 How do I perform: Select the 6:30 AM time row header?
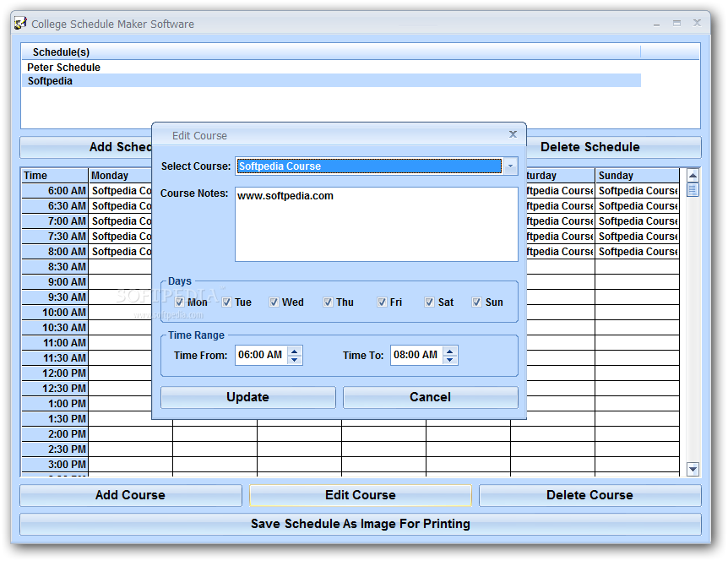(55, 206)
